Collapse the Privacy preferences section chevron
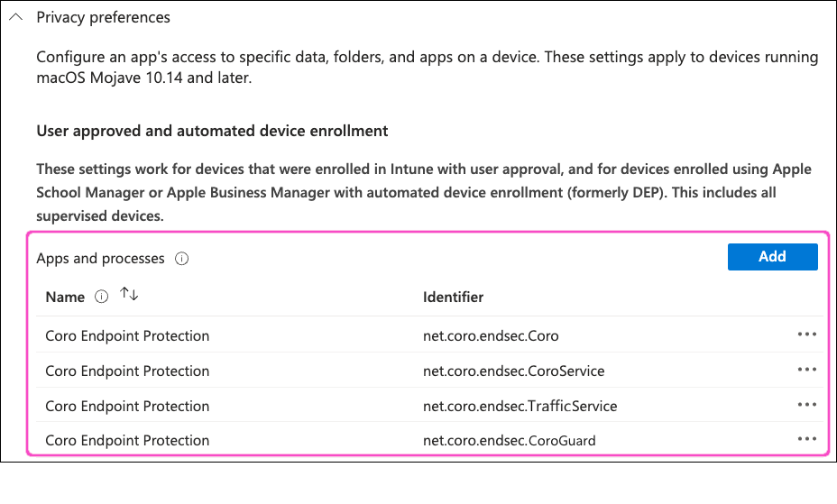837x504 pixels. (x=15, y=18)
